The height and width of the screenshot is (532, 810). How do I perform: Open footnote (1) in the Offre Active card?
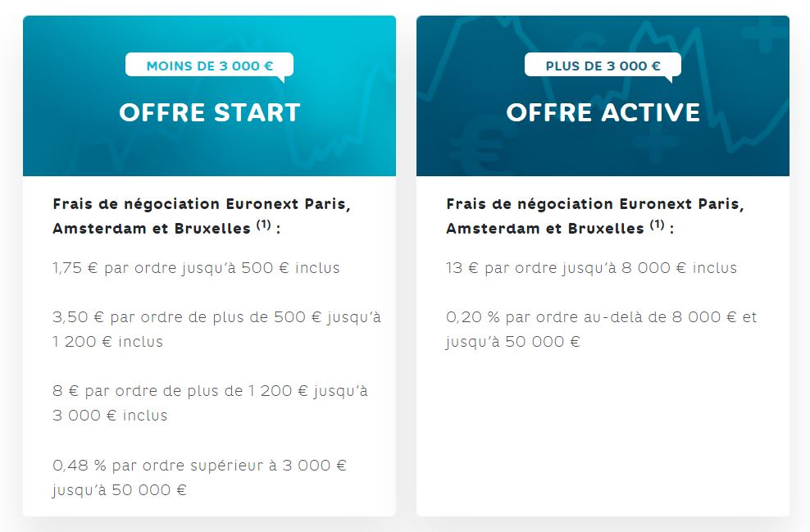(x=657, y=225)
